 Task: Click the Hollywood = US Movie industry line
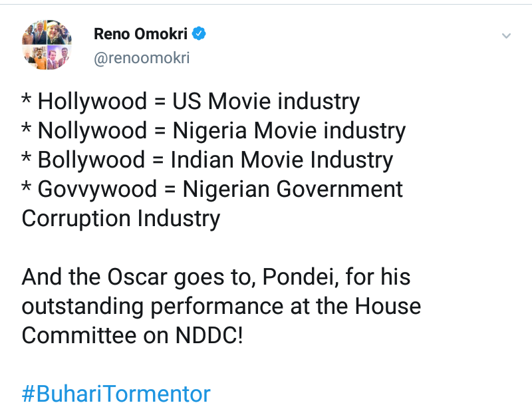pyautogui.click(x=191, y=102)
